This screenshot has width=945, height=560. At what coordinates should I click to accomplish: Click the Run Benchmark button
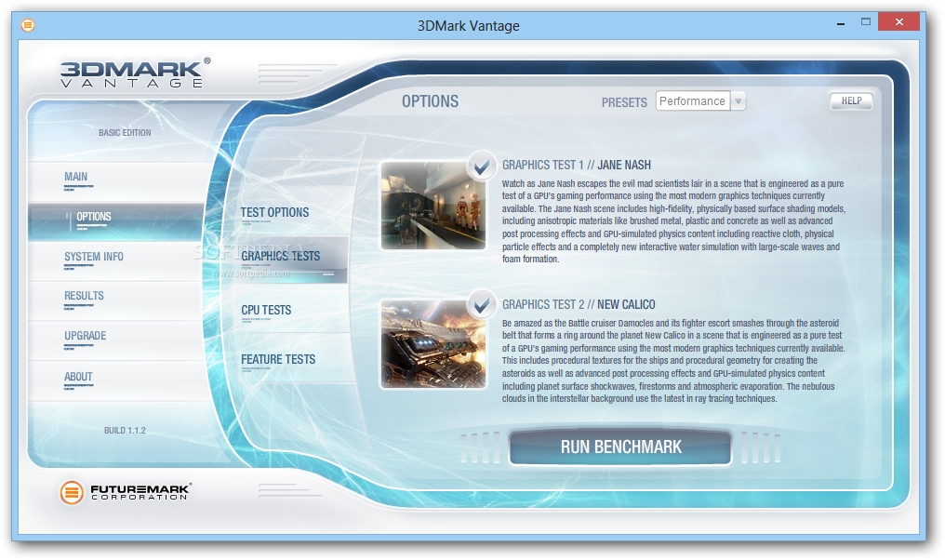(620, 447)
